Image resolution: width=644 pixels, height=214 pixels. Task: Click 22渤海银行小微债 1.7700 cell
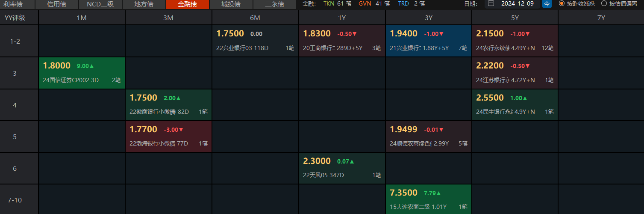169,136
